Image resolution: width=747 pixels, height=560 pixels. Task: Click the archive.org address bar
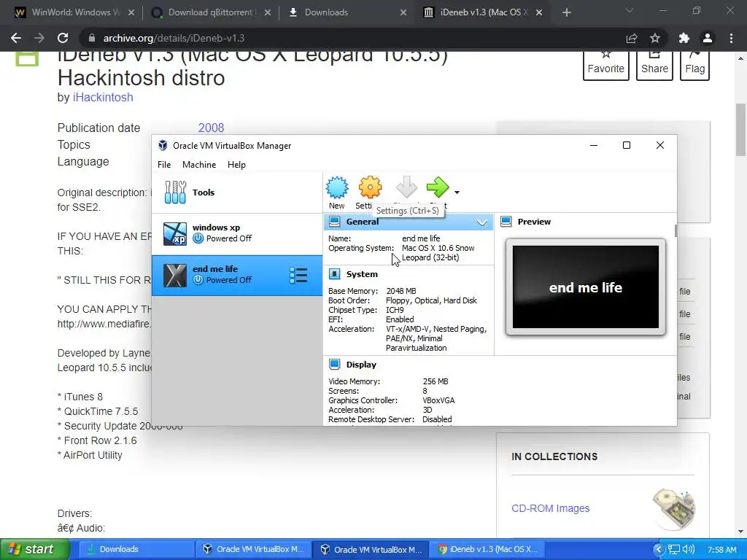click(x=352, y=38)
